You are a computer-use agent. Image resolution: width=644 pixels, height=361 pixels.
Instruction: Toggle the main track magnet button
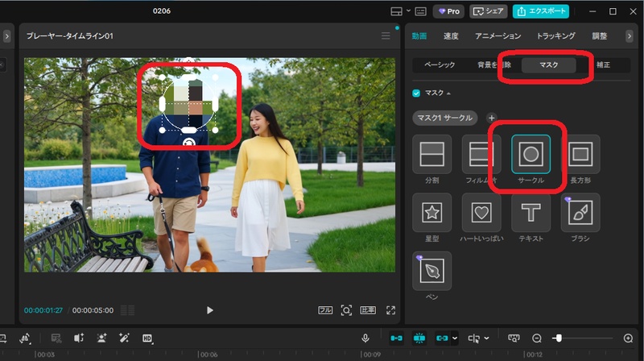395,338
